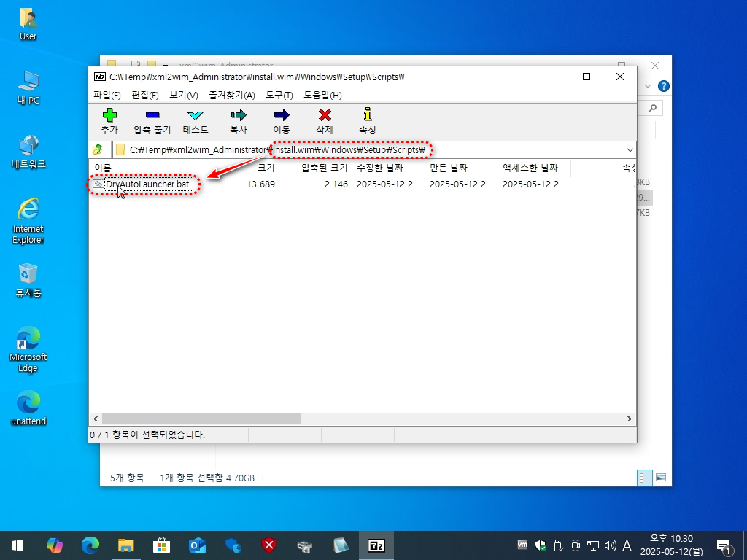The image size is (747, 560).
Task: Sort by 액세스한 날짜 column header
Action: tap(535, 168)
